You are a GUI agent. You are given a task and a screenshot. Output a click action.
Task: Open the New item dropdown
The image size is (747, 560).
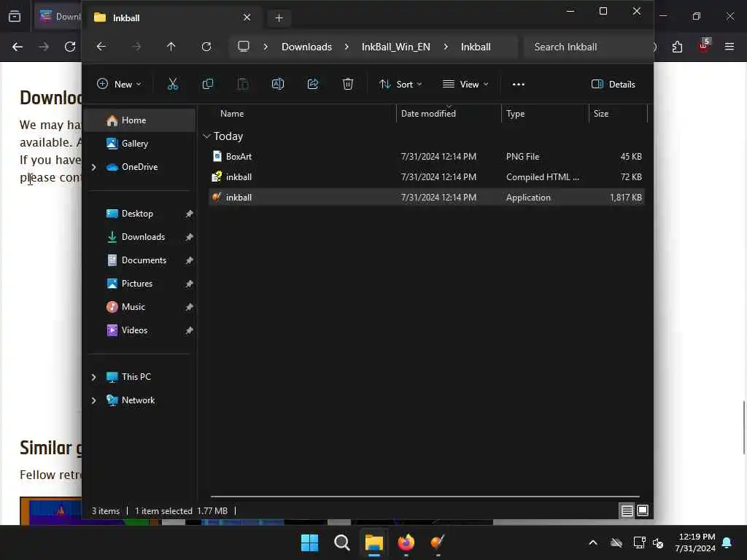tap(119, 85)
